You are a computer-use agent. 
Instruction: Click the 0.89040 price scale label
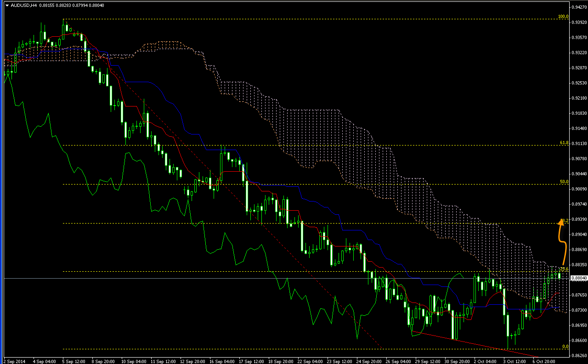[579, 234]
